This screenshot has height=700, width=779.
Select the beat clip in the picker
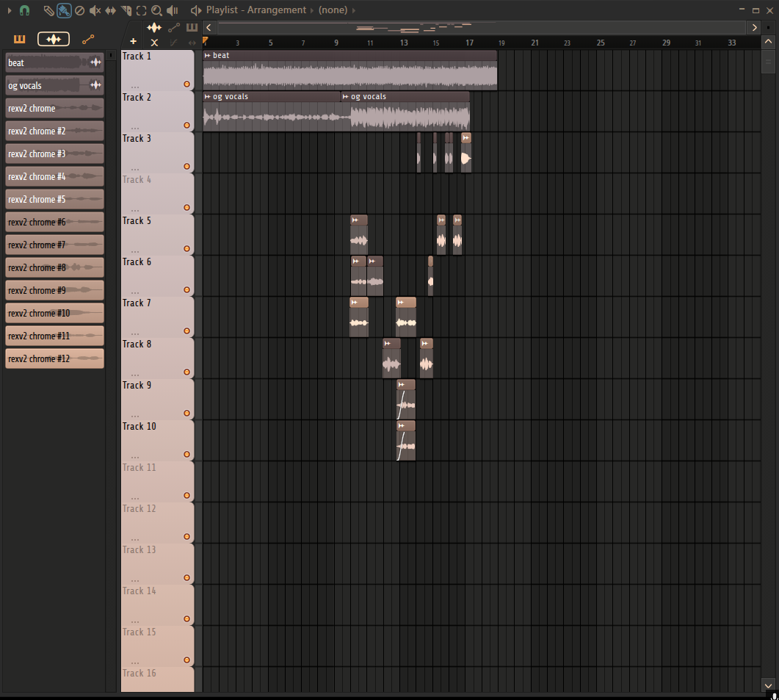[x=54, y=62]
